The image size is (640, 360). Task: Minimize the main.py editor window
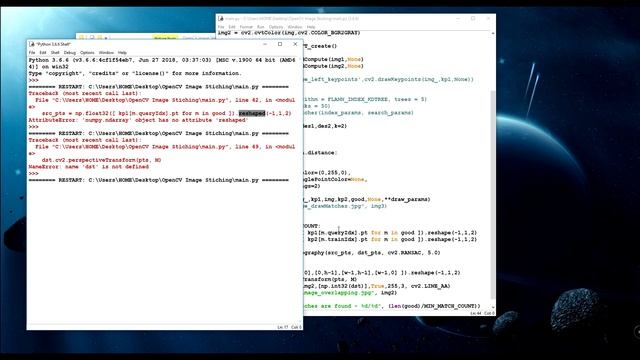[x=458, y=18]
